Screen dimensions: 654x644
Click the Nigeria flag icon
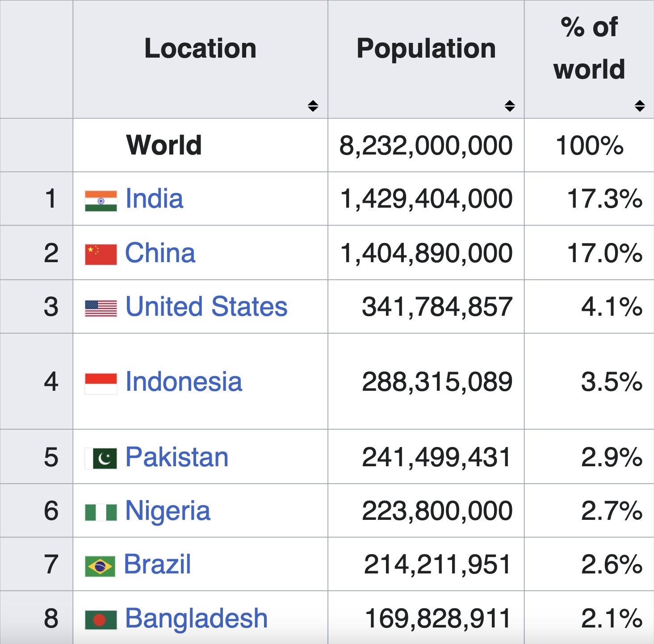tap(101, 513)
